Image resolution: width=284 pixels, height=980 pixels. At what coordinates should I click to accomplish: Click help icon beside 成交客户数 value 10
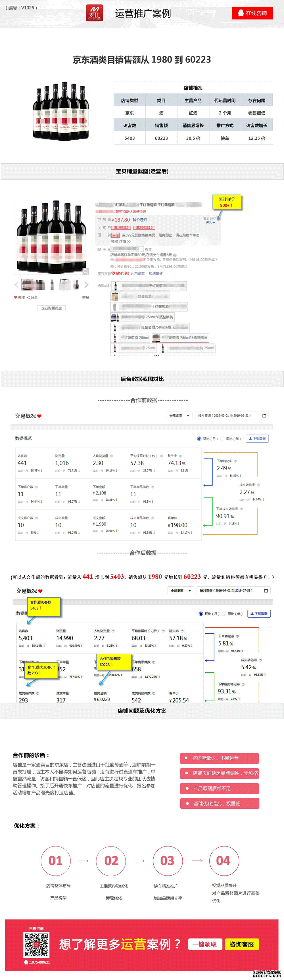click(x=37, y=518)
